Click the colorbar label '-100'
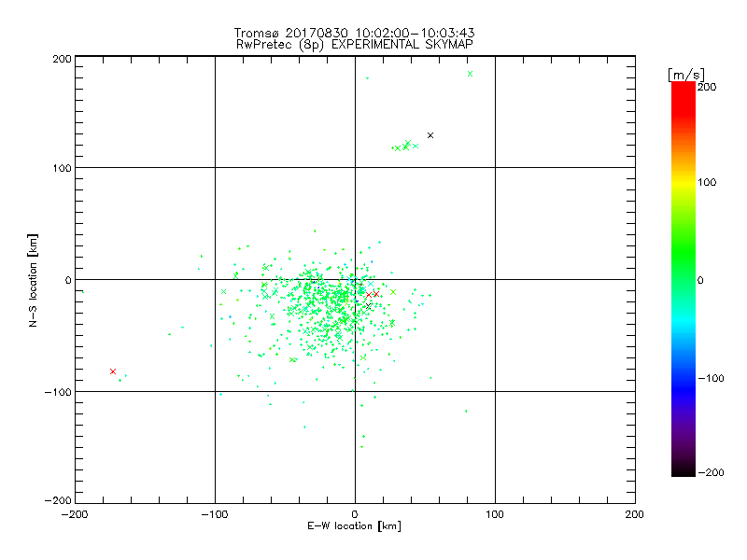This screenshot has width=747, height=560. click(711, 378)
